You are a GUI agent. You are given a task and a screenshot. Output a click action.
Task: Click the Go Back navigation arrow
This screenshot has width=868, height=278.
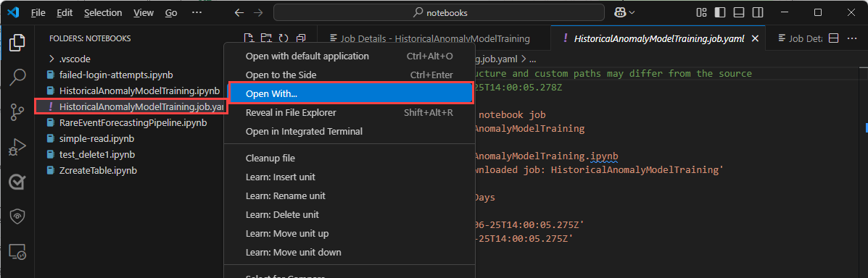coord(239,12)
